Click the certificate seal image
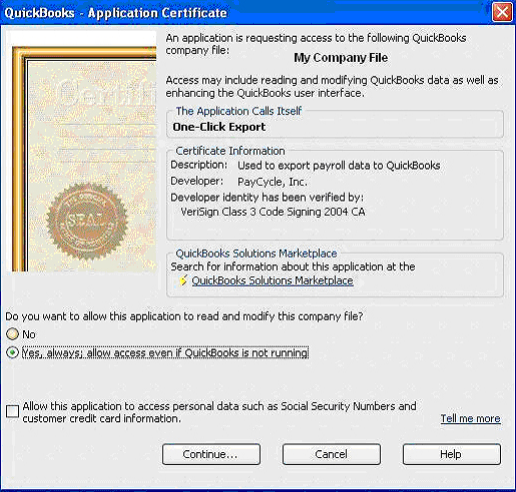 coord(87,221)
